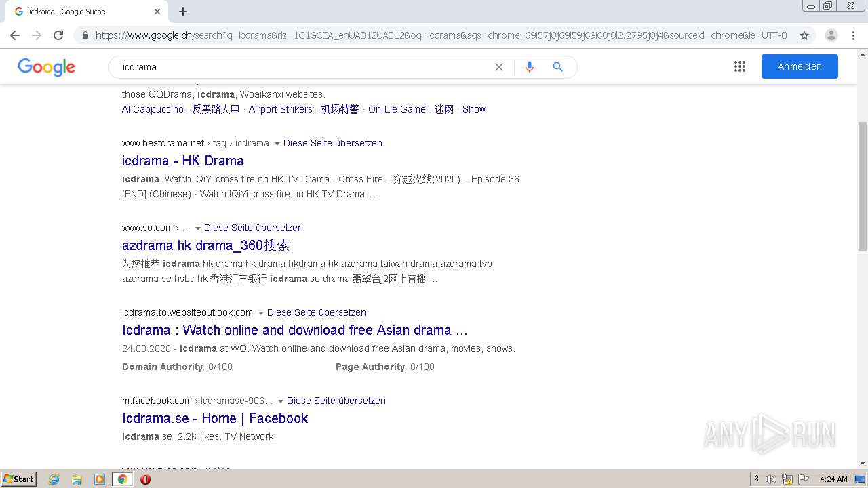
Task: Translate the bestdrama.net result page
Action: pyautogui.click(x=333, y=143)
